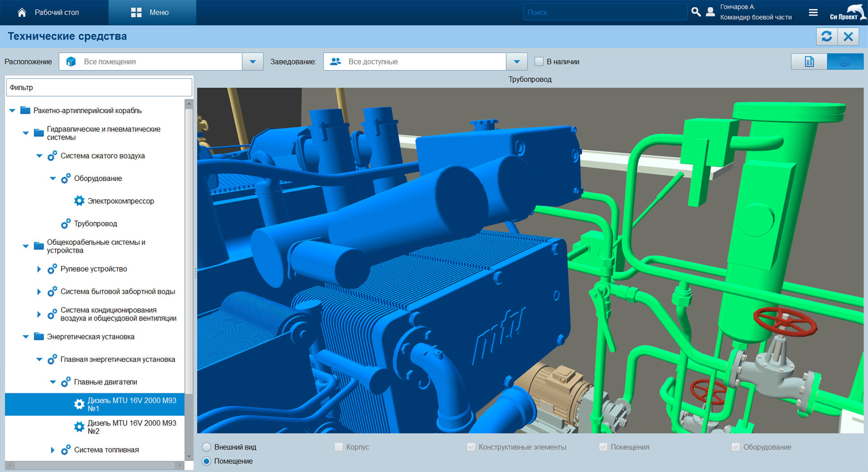Collapse the Главные двигатели node
868x472 pixels.
pyautogui.click(x=53, y=382)
